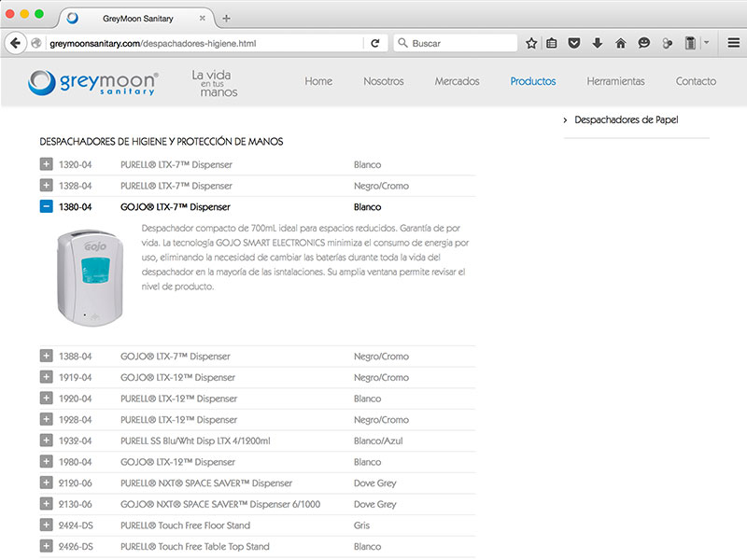The image size is (747, 560).
Task: Open a new tab with the plus button
Action: pos(226,18)
